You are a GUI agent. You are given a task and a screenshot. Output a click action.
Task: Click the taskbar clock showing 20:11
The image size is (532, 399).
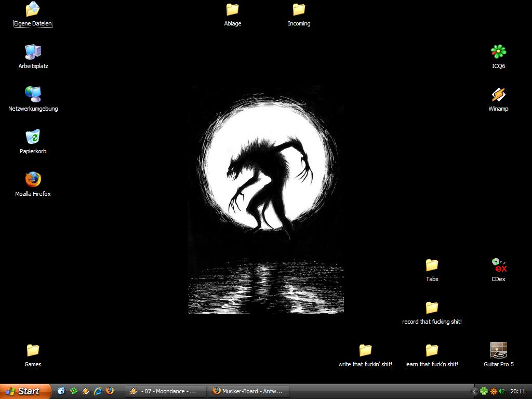click(x=518, y=392)
